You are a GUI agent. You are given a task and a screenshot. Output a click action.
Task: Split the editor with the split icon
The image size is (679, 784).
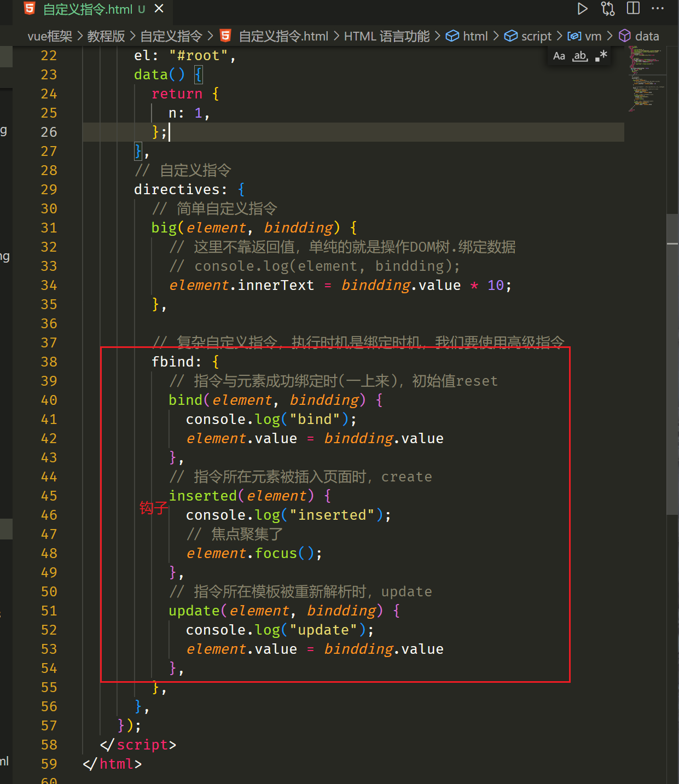(x=633, y=8)
